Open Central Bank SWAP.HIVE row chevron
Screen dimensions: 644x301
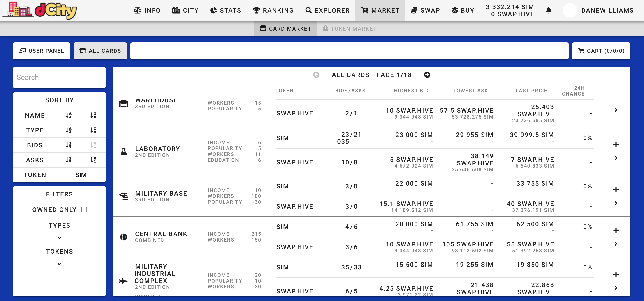(x=616, y=244)
